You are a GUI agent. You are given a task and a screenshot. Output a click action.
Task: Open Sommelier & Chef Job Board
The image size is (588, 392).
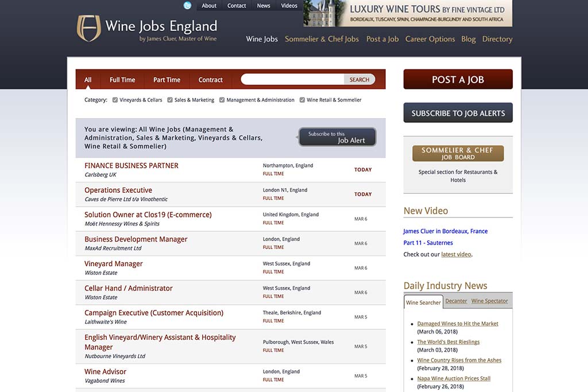[458, 153]
